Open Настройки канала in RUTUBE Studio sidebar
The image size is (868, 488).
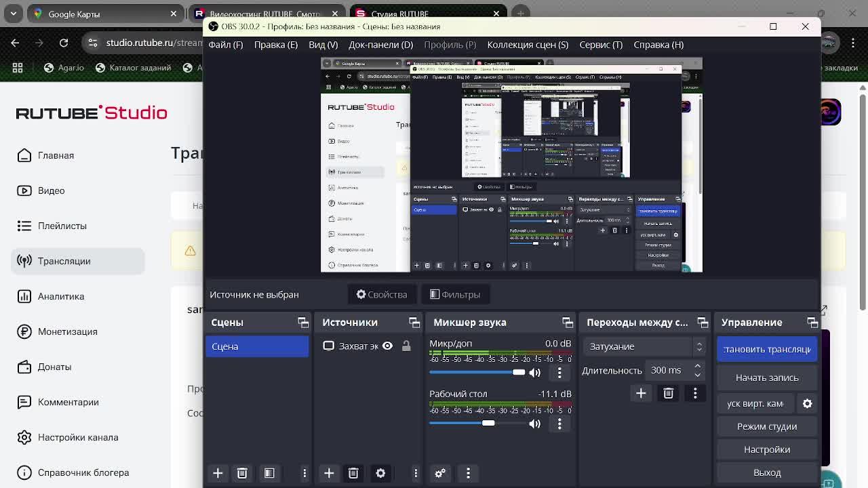pyautogui.click(x=77, y=437)
